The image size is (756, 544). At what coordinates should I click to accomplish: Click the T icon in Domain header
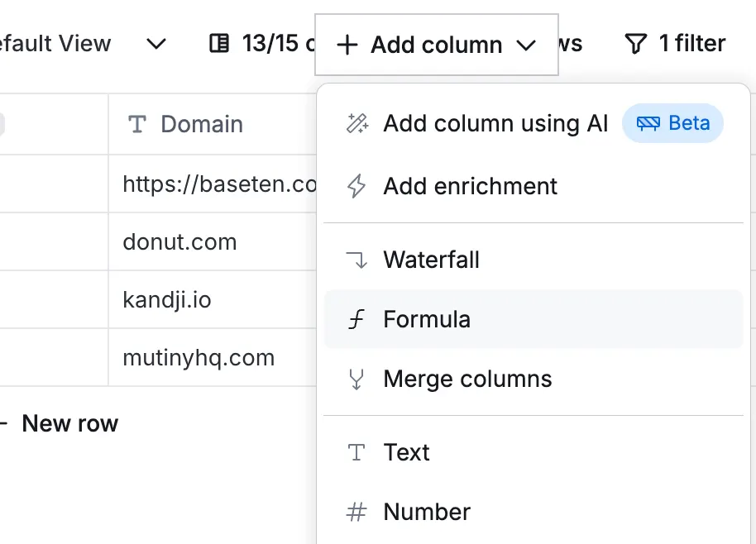pos(137,124)
